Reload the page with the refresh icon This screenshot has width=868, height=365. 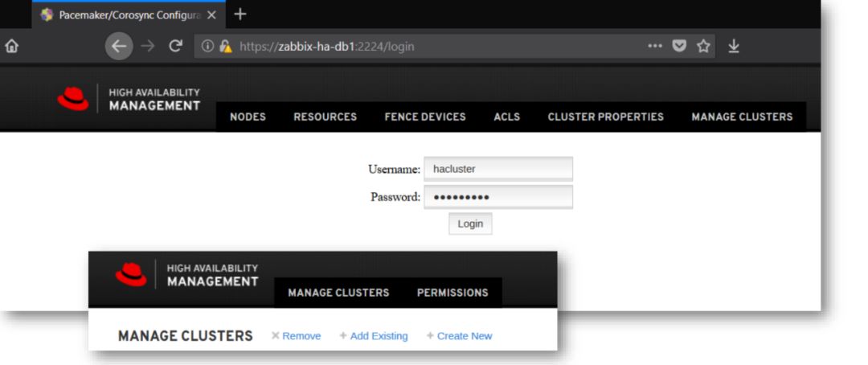coord(176,46)
